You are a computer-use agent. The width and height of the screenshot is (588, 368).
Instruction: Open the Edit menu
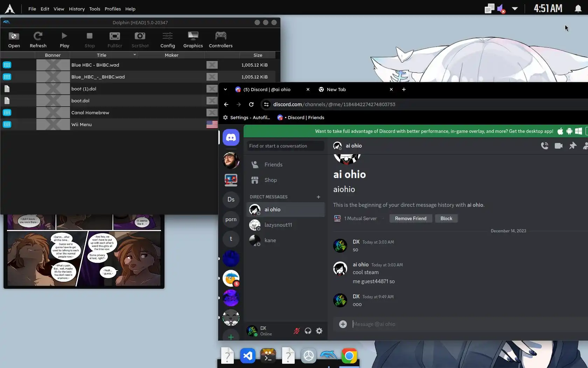(45, 9)
